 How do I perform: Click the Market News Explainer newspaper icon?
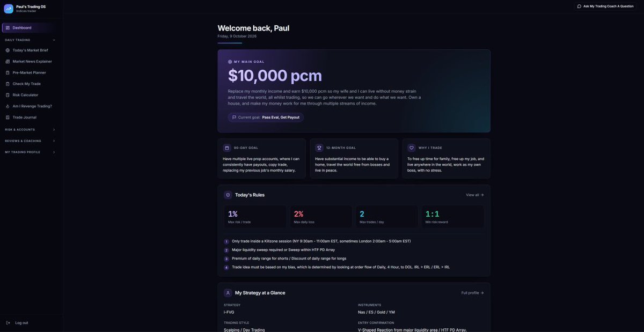coord(8,62)
